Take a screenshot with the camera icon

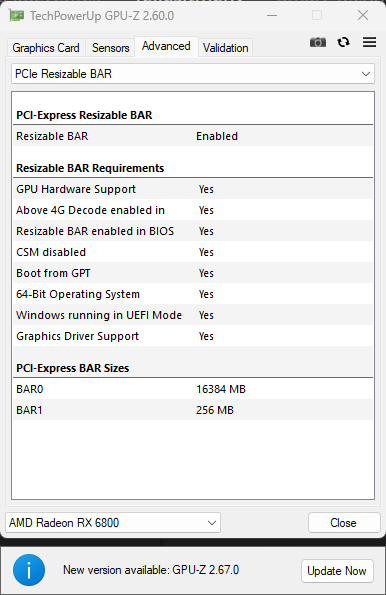click(x=318, y=42)
